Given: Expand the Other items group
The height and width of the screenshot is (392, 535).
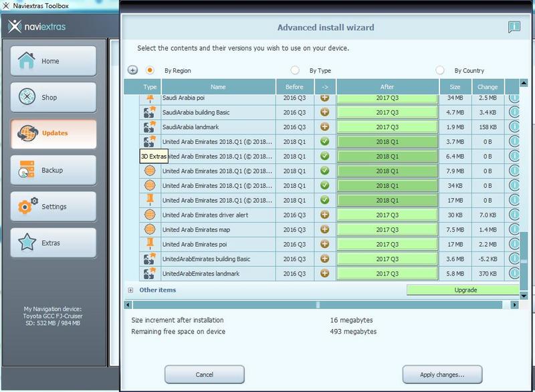Looking at the screenshot, I should click(x=130, y=290).
